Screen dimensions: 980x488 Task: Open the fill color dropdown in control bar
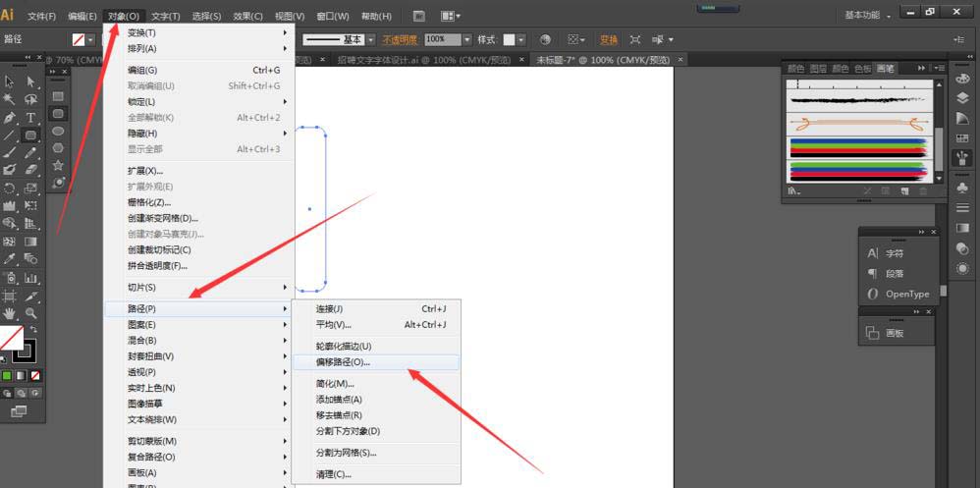(91, 39)
